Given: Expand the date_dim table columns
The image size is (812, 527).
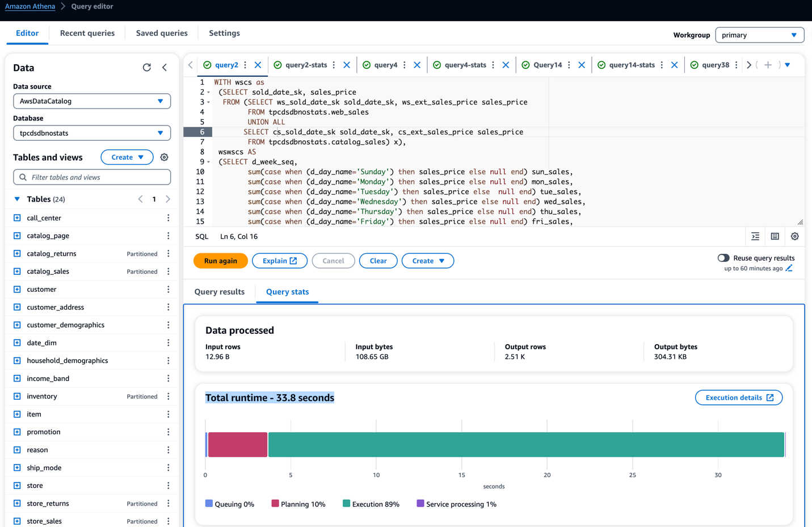Looking at the screenshot, I should click(x=17, y=343).
